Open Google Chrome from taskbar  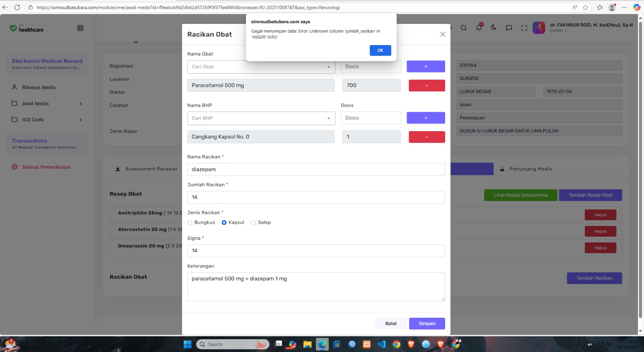click(x=396, y=344)
